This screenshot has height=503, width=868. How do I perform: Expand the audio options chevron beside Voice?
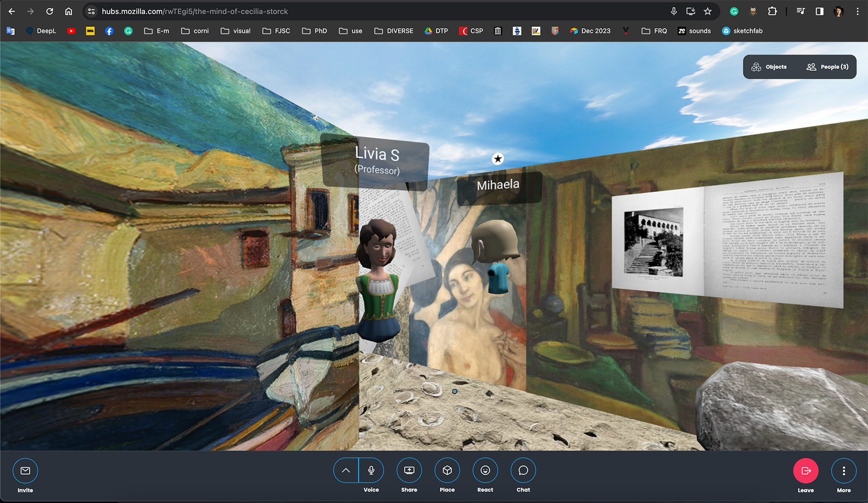[x=346, y=470]
